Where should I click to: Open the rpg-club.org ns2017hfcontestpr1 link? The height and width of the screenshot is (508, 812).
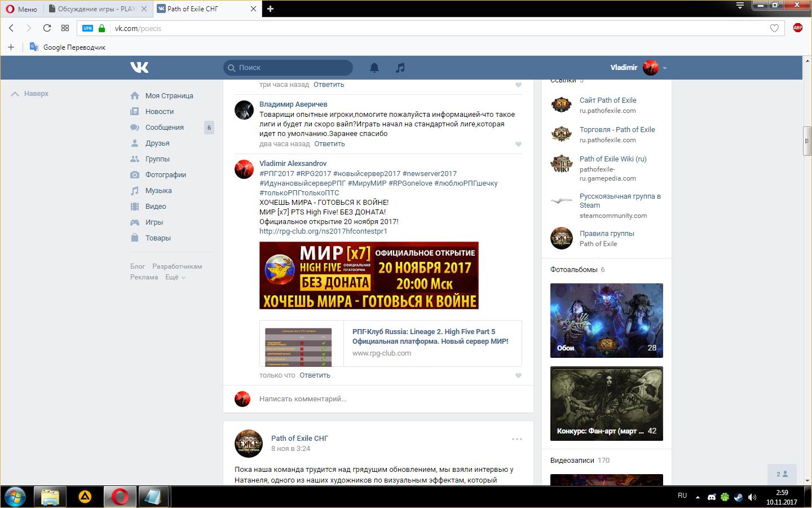click(323, 231)
